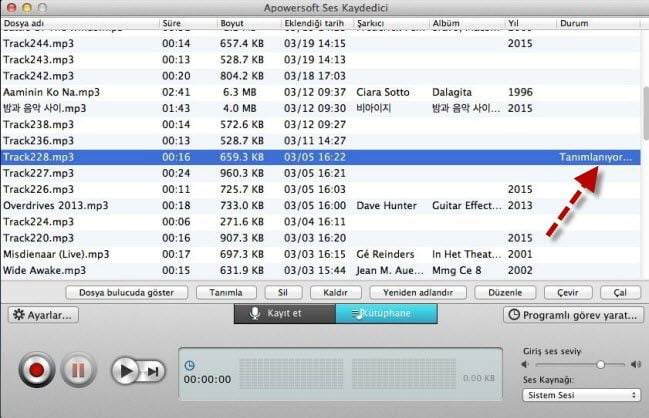Select Track238.mp3 row
Image resolution: width=649 pixels, height=418 pixels.
321,125
